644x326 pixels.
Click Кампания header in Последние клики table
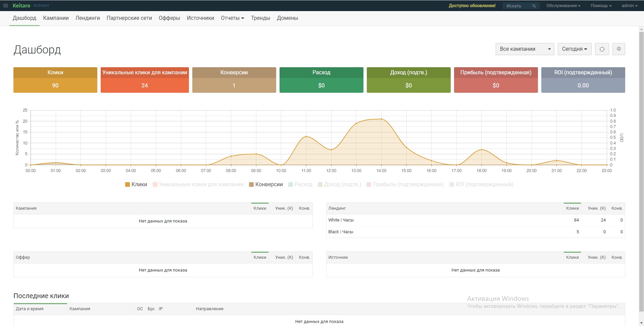click(x=101, y=309)
